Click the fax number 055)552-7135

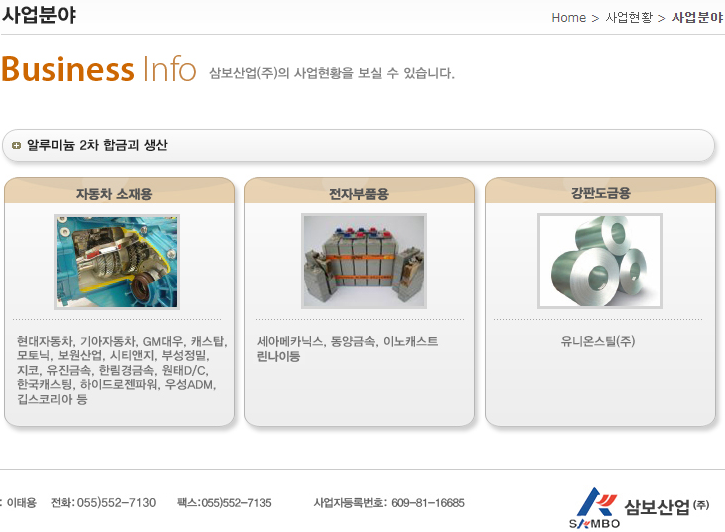point(236,502)
